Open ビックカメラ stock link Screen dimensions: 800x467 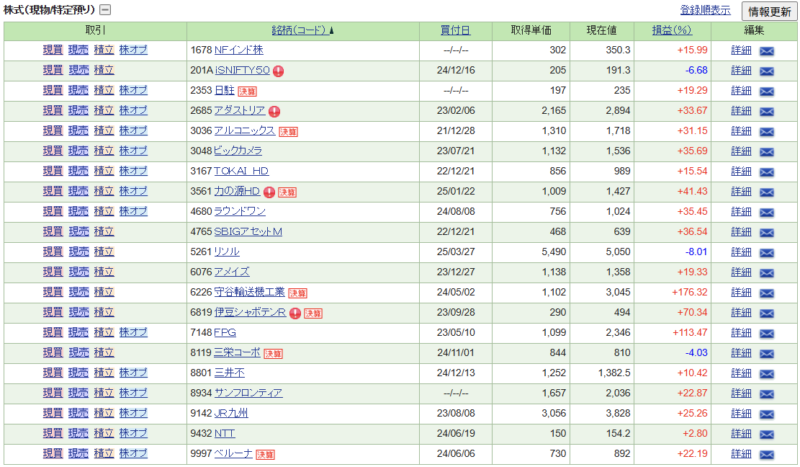click(x=238, y=151)
